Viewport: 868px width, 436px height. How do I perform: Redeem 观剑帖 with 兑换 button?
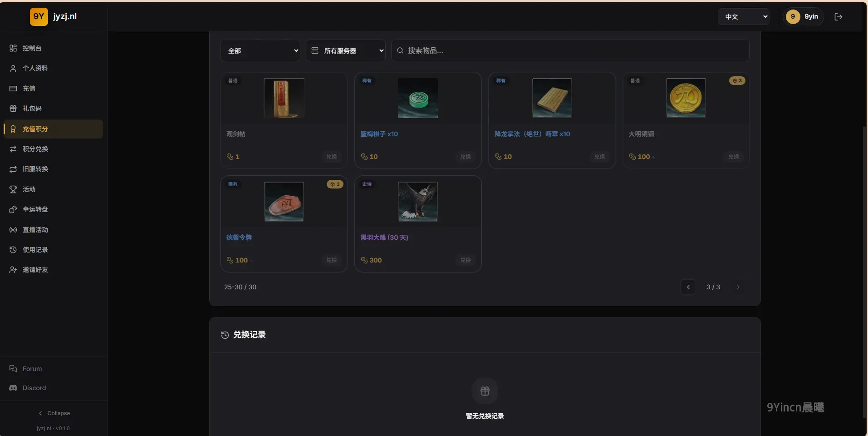pyautogui.click(x=332, y=157)
